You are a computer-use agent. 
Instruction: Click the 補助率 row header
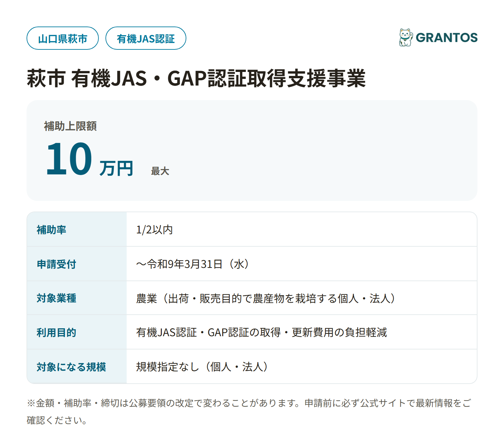pyautogui.click(x=77, y=229)
